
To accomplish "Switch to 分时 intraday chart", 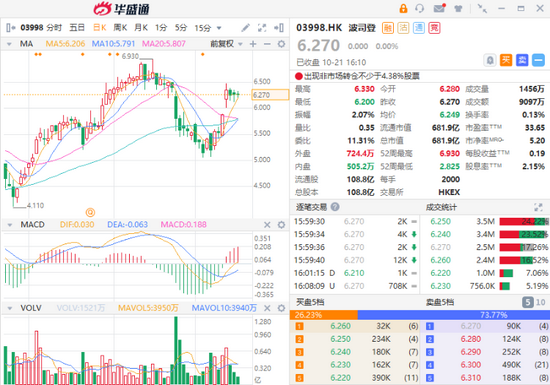I will tap(54, 28).
